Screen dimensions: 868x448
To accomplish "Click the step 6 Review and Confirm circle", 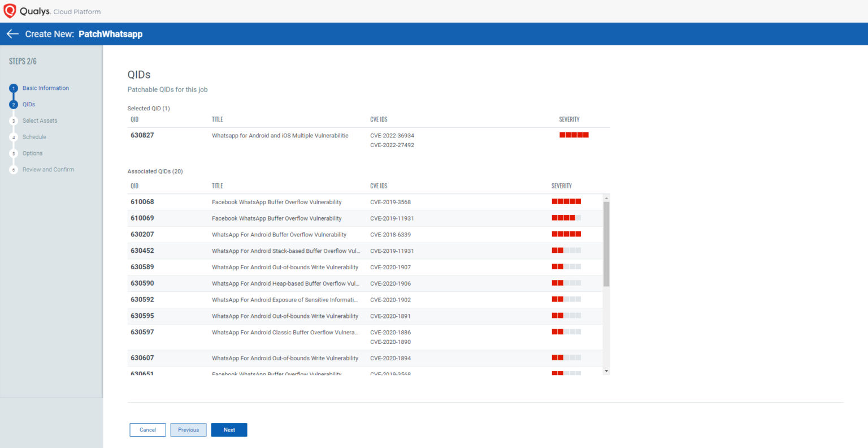I will [x=13, y=170].
